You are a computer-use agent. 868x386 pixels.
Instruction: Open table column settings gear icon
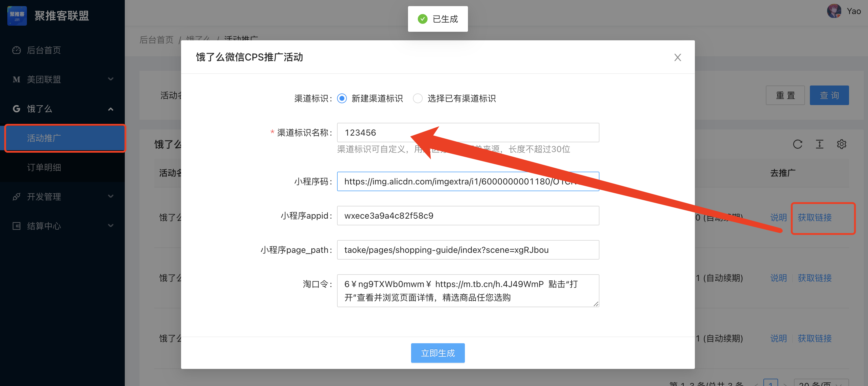841,144
